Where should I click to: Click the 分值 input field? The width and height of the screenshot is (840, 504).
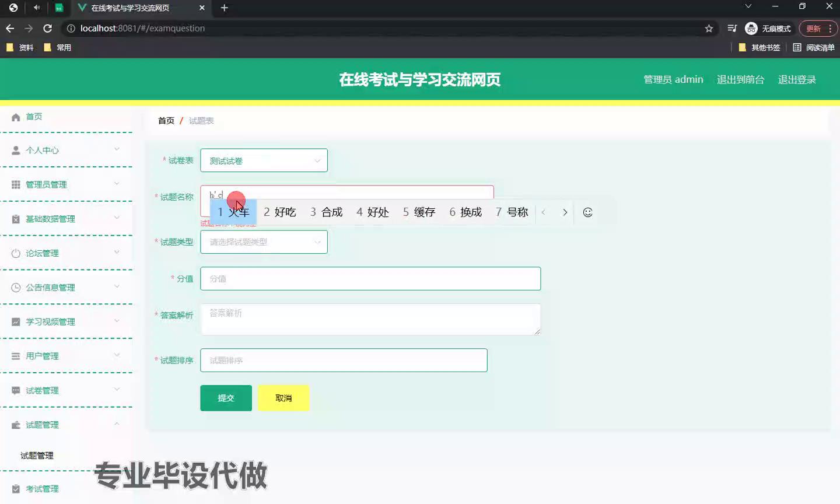pyautogui.click(x=370, y=279)
